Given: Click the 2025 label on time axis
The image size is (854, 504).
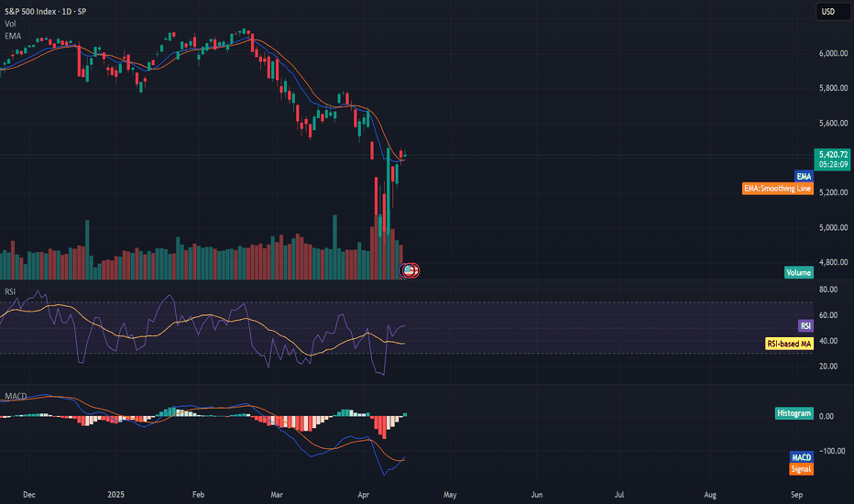Looking at the screenshot, I should pyautogui.click(x=115, y=495).
